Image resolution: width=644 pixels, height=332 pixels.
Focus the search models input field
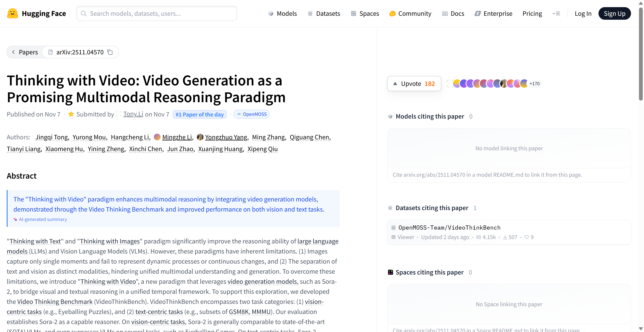click(x=160, y=13)
